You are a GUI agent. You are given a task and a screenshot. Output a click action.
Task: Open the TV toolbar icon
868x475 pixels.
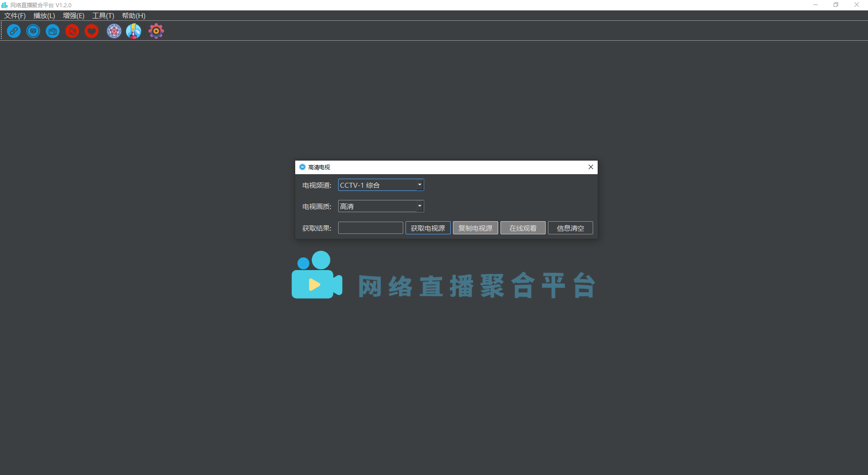[33, 31]
